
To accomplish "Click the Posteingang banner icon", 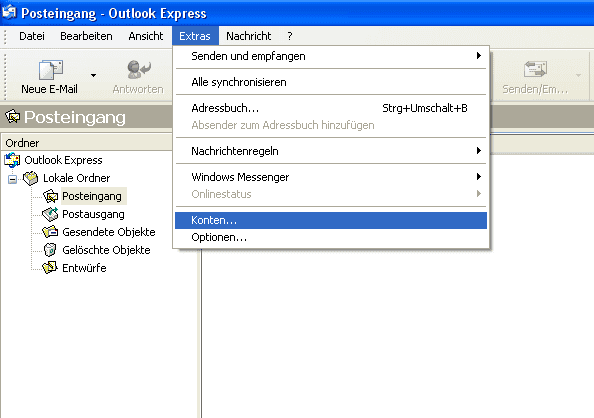I will 13,116.
